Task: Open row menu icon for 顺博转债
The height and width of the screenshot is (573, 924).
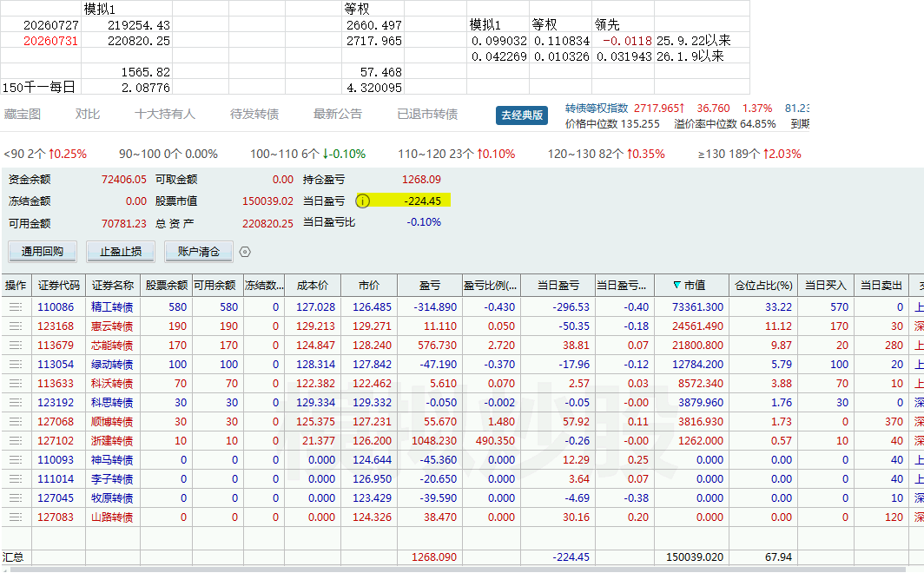Action: pyautogui.click(x=16, y=422)
